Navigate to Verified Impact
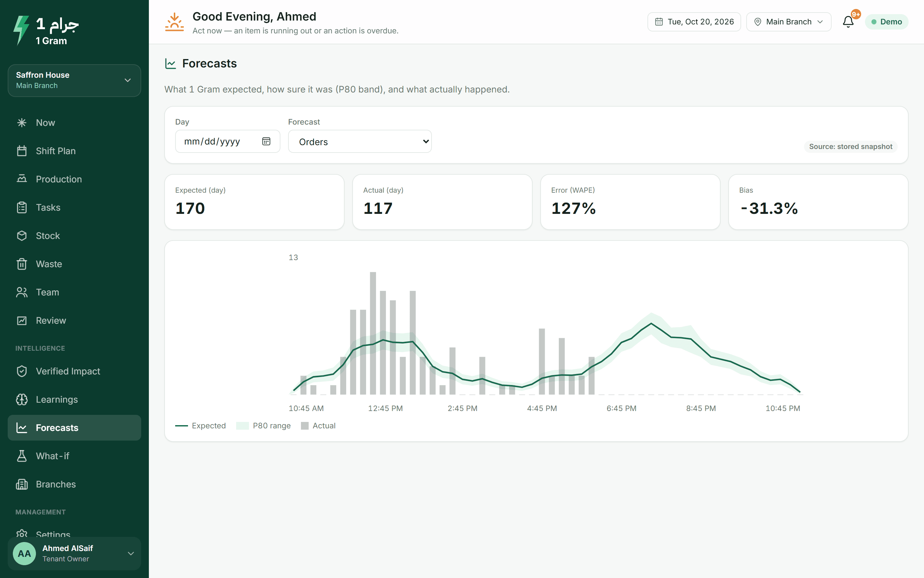This screenshot has height=578, width=924. point(74,371)
